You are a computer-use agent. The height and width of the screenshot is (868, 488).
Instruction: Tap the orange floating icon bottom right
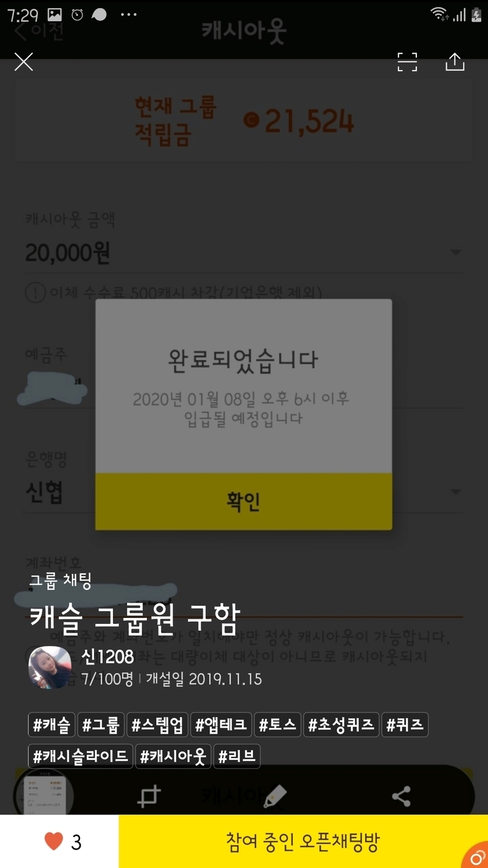pos(478,858)
